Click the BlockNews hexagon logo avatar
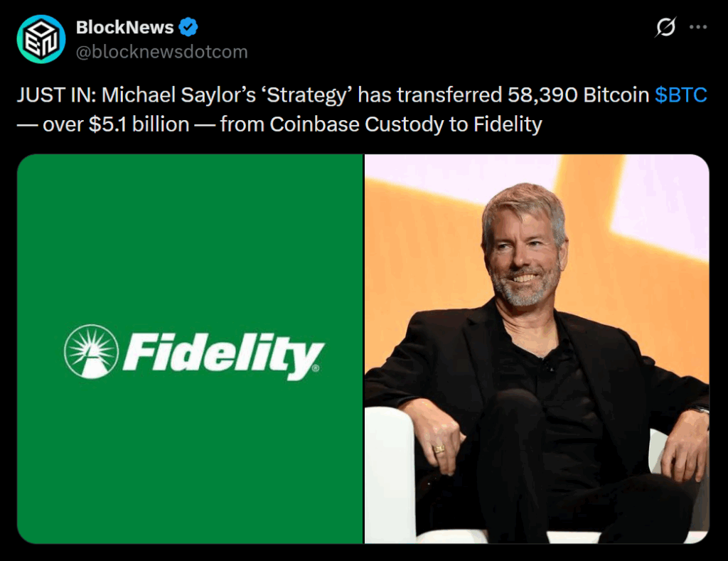This screenshot has width=728, height=561. tap(41, 38)
